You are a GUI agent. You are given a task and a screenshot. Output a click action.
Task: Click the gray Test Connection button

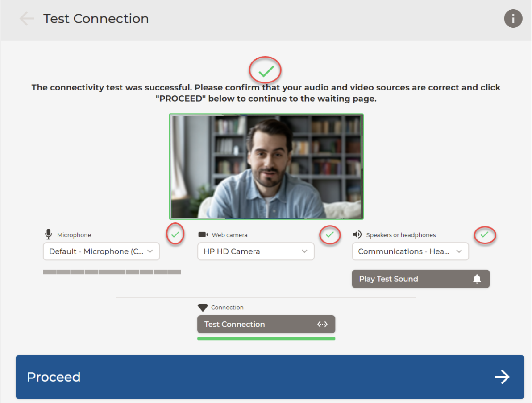266,325
